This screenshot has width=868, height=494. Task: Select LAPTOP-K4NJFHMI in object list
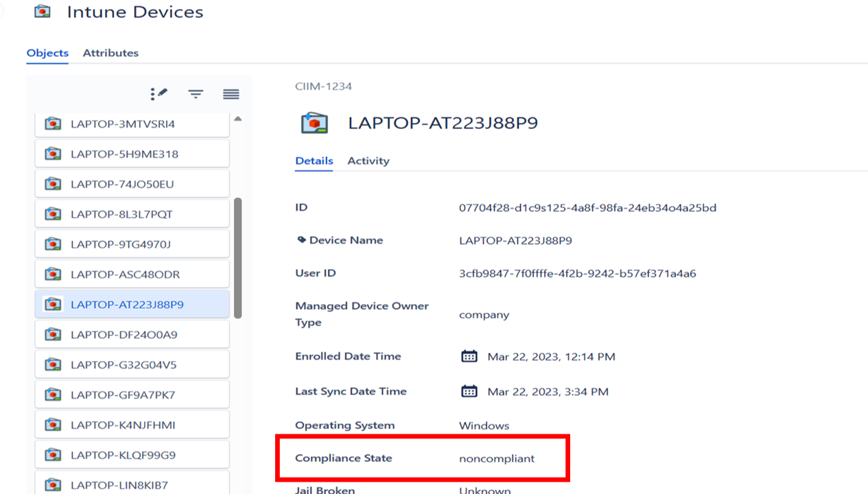132,425
